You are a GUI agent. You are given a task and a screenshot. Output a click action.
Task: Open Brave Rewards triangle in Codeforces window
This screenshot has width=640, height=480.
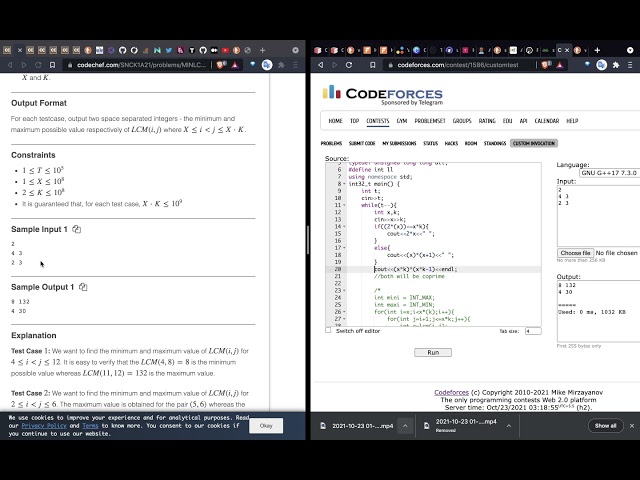560,65
